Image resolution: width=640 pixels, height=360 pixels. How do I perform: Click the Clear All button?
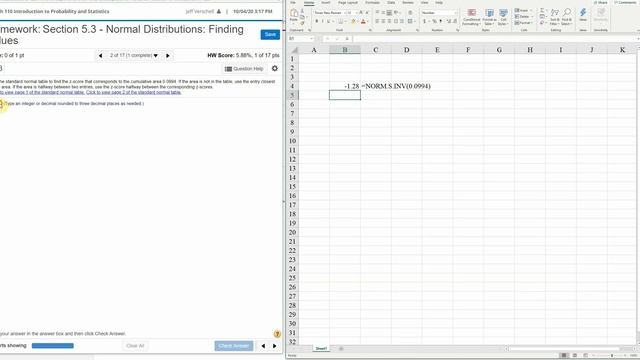point(135,346)
